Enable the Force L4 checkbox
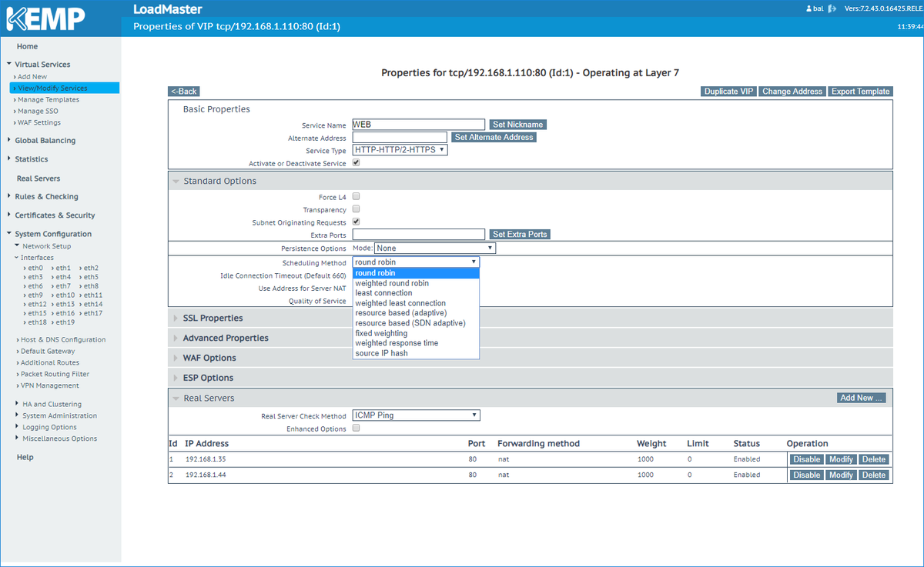Screen dimensions: 924x567 [356, 197]
